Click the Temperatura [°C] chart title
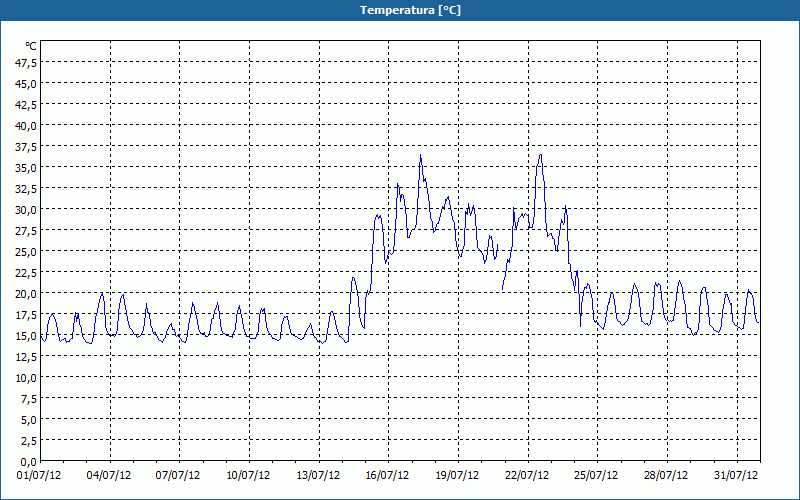 pos(410,10)
